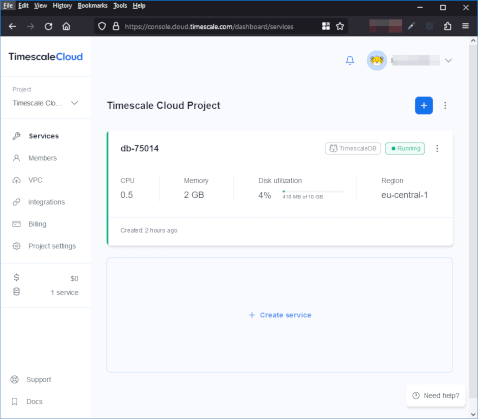Image resolution: width=478 pixels, height=419 pixels.
Task: Open Project settings
Action: pos(52,246)
